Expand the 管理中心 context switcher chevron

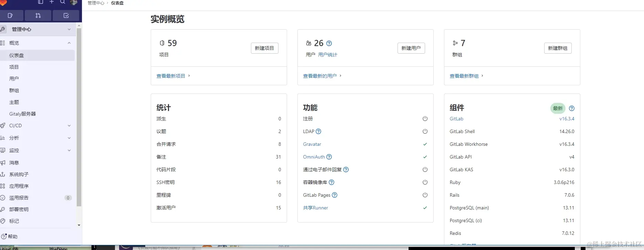69,29
